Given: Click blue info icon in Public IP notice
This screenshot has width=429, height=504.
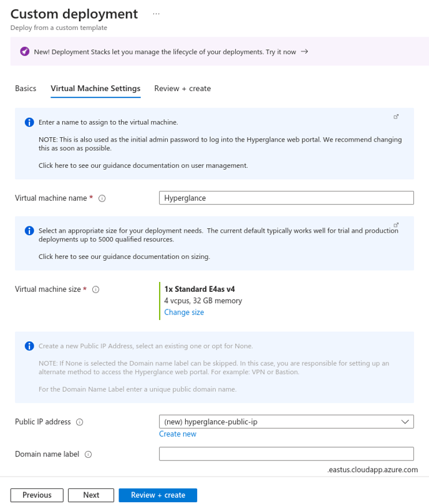Looking at the screenshot, I should pyautogui.click(x=29, y=346).
